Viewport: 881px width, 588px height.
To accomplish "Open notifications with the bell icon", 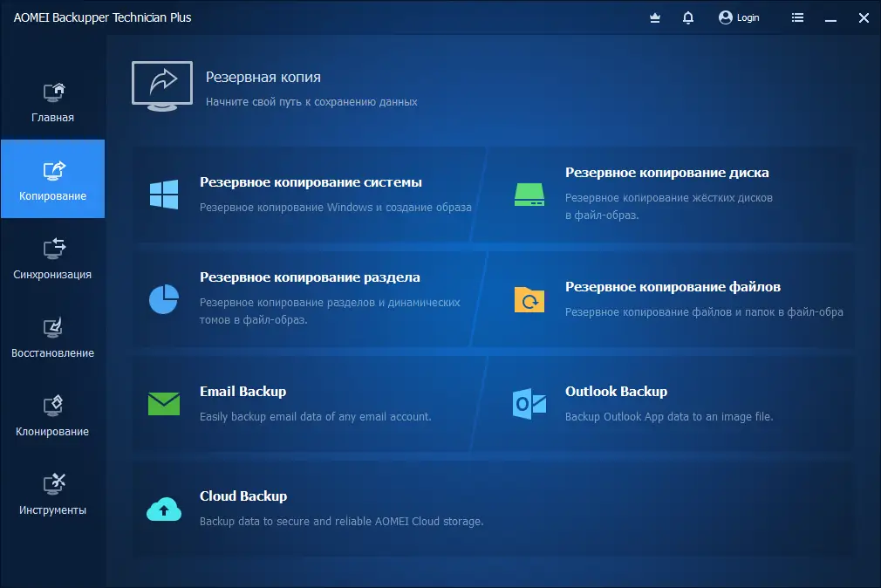I will tap(687, 17).
